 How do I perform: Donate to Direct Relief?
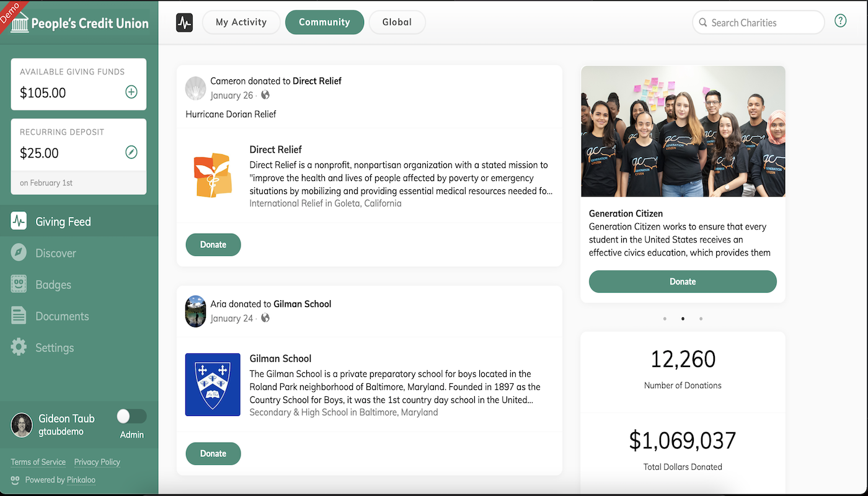pyautogui.click(x=213, y=244)
